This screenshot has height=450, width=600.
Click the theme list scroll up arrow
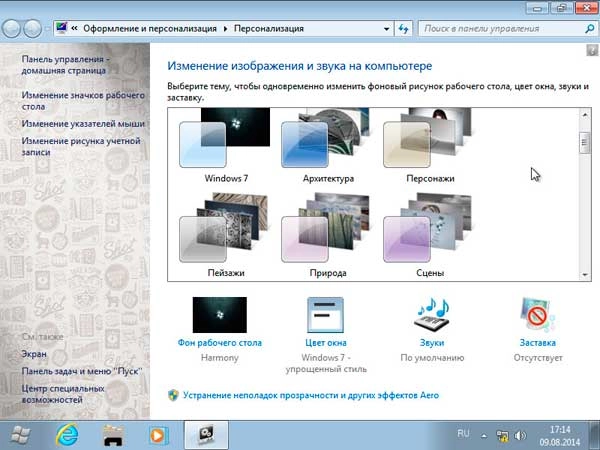(585, 114)
